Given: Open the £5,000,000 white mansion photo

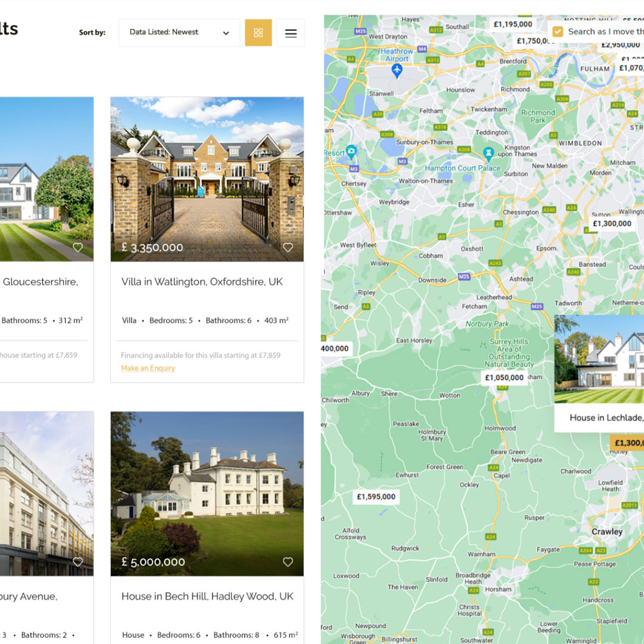Looking at the screenshot, I should coord(207,493).
